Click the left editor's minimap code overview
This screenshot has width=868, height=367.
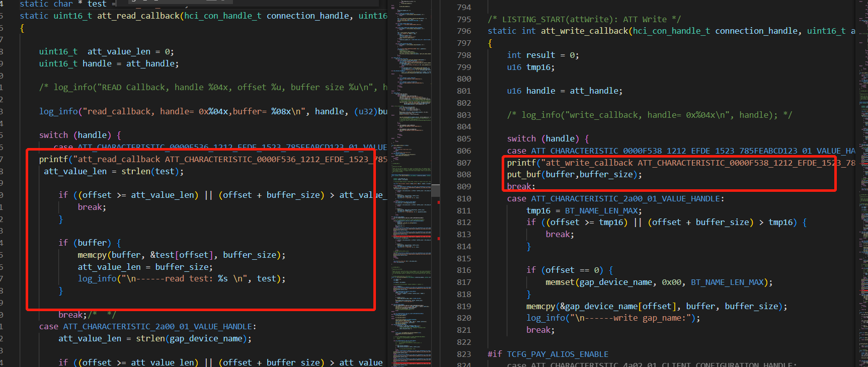pos(411,183)
